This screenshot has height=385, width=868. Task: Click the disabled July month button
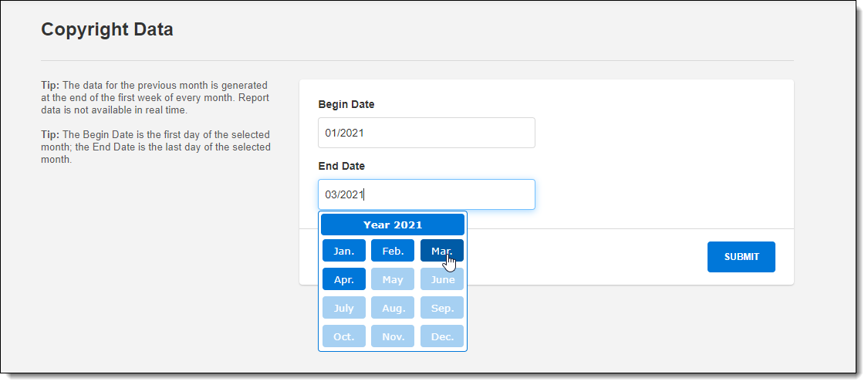click(344, 308)
